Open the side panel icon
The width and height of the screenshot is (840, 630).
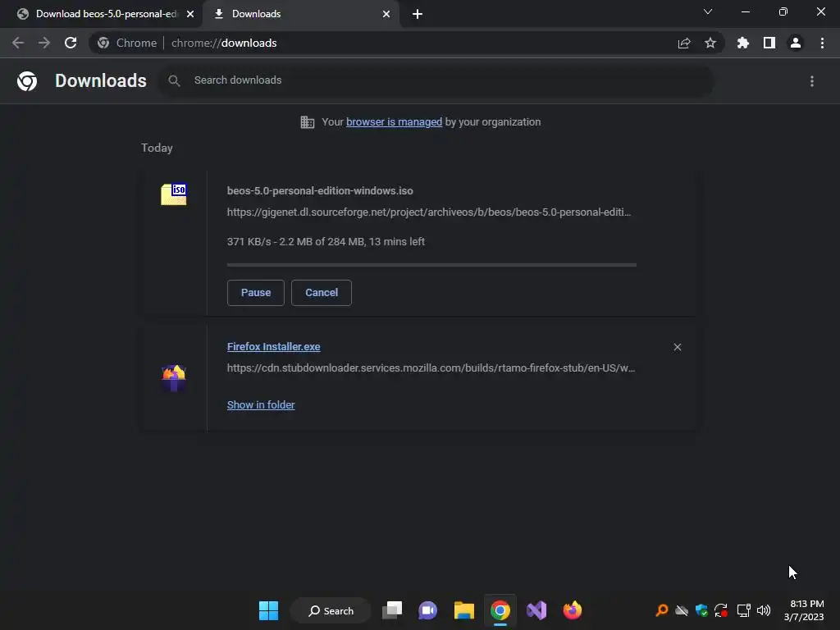coord(769,43)
